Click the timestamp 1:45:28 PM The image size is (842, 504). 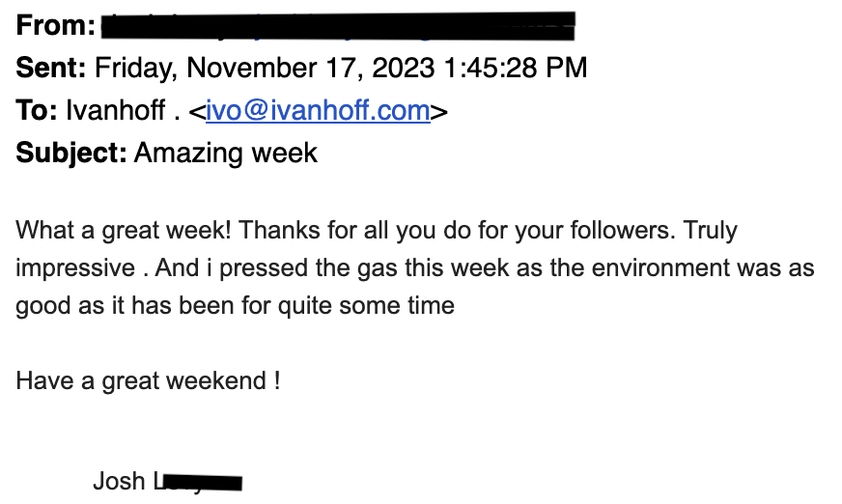516,68
